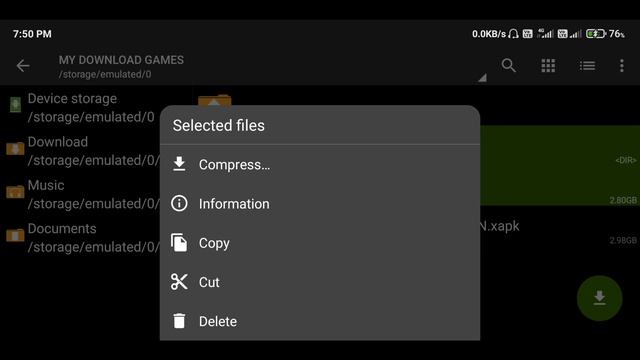Click the scissors Cut icon

click(179, 282)
